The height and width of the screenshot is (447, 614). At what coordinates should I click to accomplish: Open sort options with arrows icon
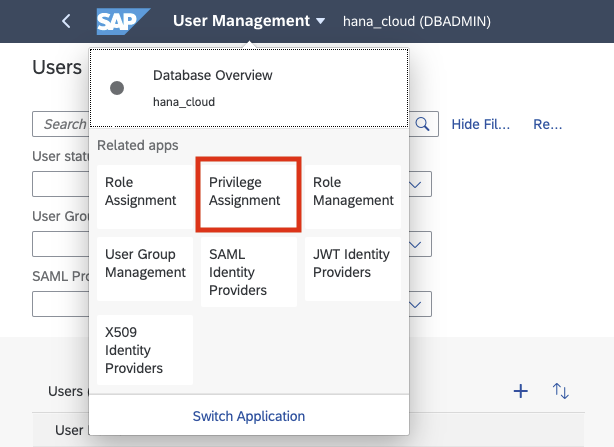pos(561,391)
